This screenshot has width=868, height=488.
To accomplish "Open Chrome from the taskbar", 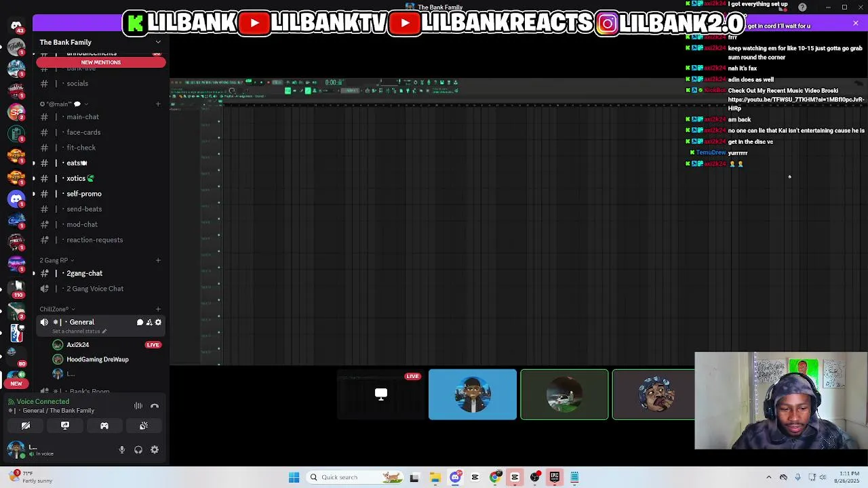I will pyautogui.click(x=495, y=477).
